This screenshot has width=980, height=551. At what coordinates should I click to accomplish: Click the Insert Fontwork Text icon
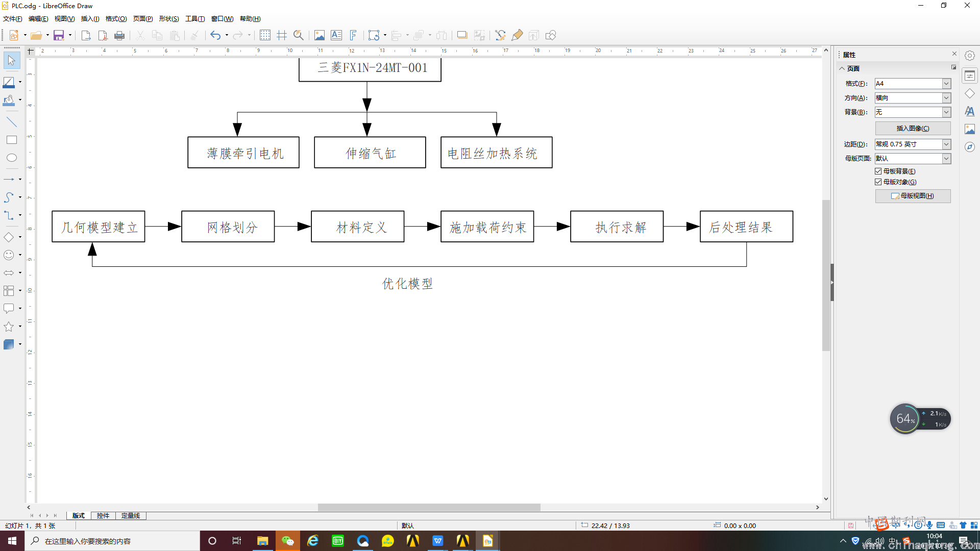tap(353, 35)
